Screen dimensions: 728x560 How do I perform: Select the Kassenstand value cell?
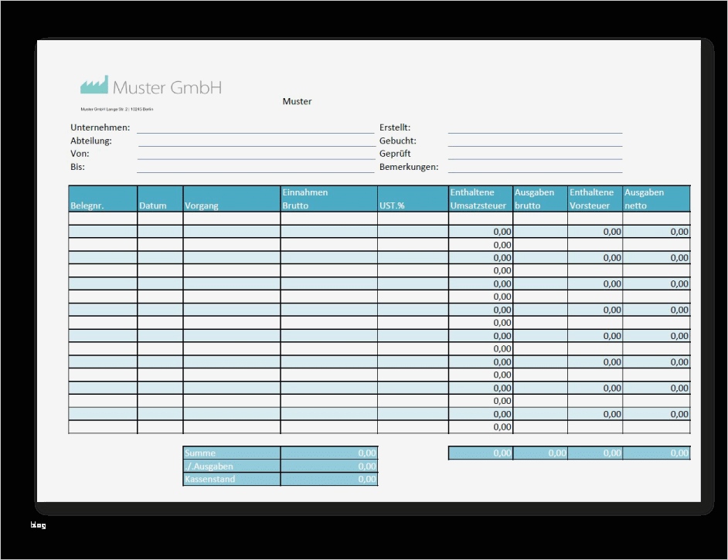coord(328,479)
